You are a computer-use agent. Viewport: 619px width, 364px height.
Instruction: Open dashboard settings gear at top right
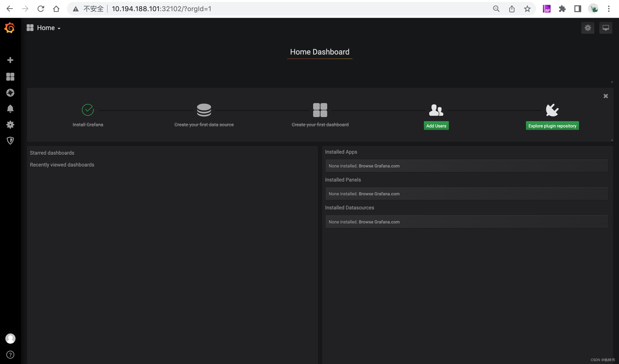(587, 28)
